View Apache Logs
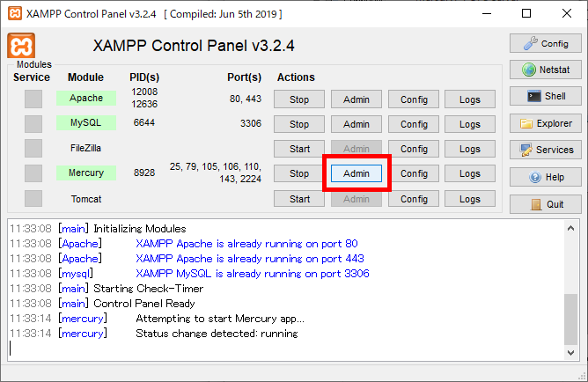588x382 pixels. point(470,99)
